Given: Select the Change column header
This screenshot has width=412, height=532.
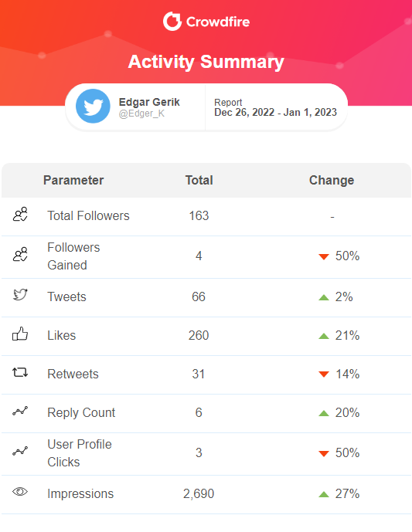Looking at the screenshot, I should [332, 180].
